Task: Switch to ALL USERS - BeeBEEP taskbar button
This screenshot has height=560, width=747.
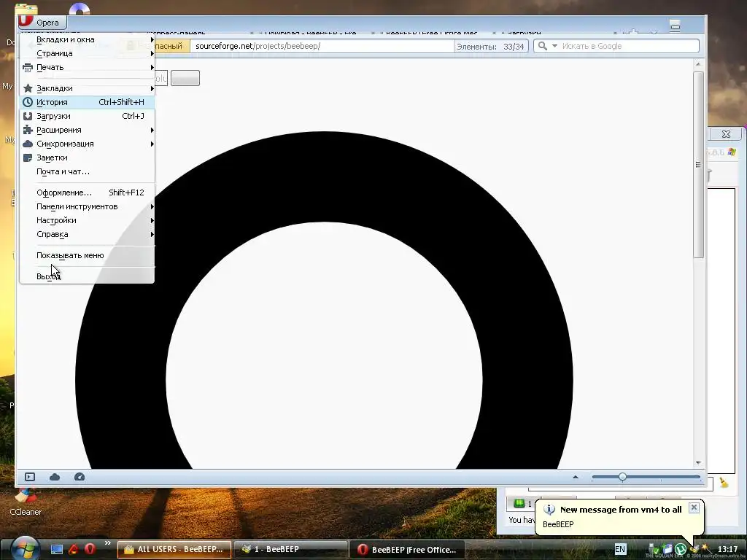Action: pyautogui.click(x=174, y=550)
